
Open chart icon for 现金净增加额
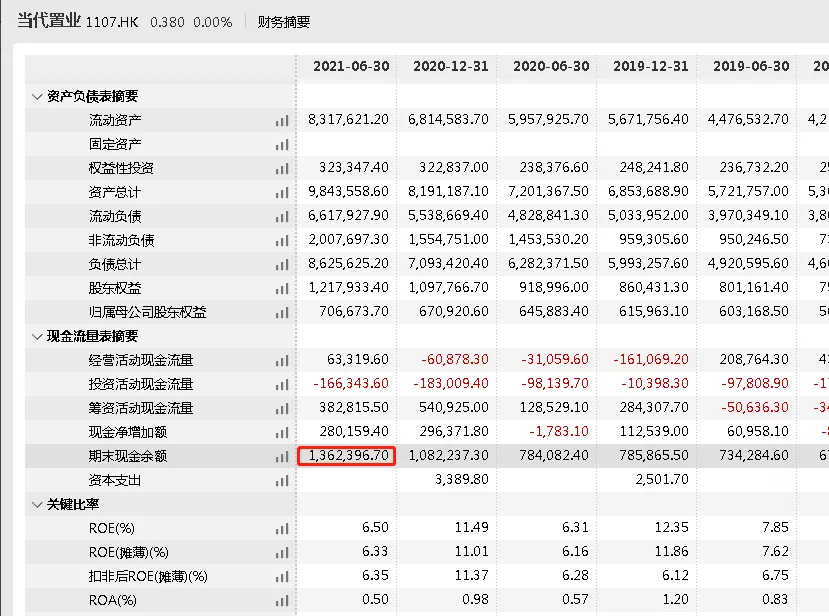pyautogui.click(x=282, y=432)
